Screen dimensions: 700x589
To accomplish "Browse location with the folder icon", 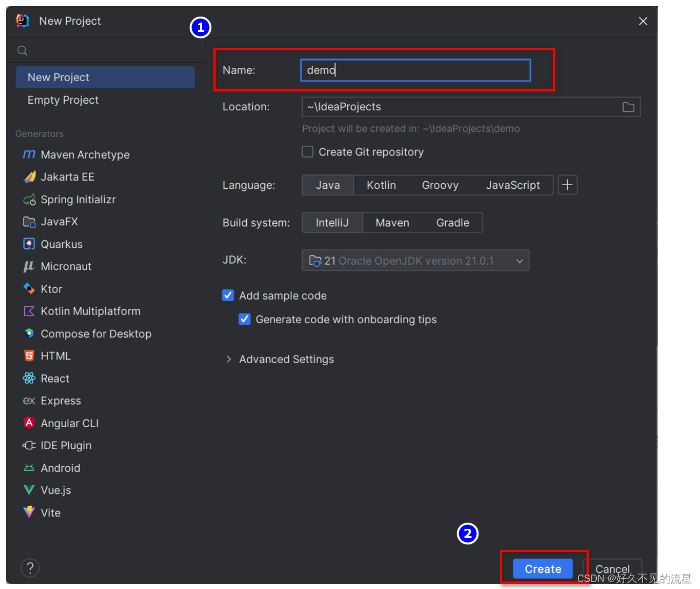I will (x=628, y=107).
